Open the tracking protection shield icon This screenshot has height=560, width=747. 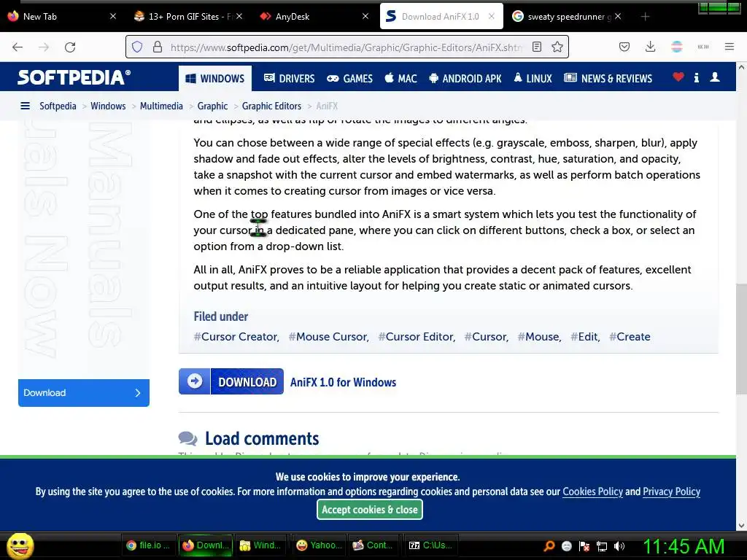pyautogui.click(x=137, y=47)
